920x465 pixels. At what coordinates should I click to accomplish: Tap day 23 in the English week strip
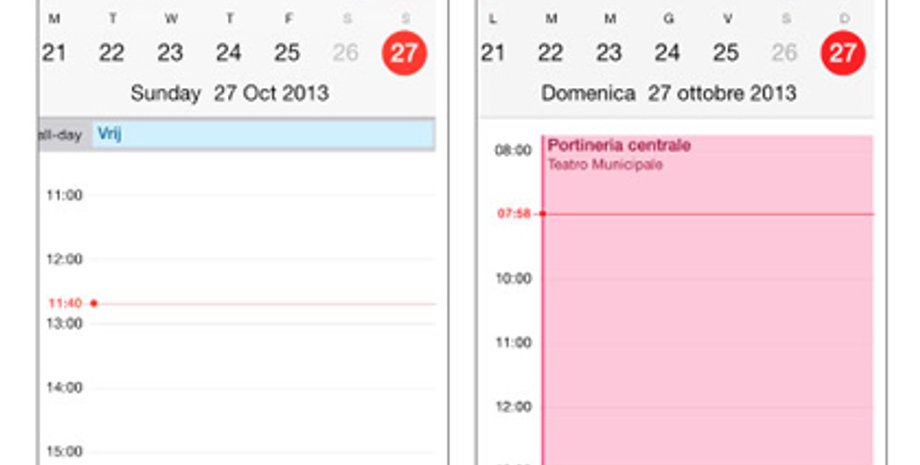pyautogui.click(x=170, y=53)
